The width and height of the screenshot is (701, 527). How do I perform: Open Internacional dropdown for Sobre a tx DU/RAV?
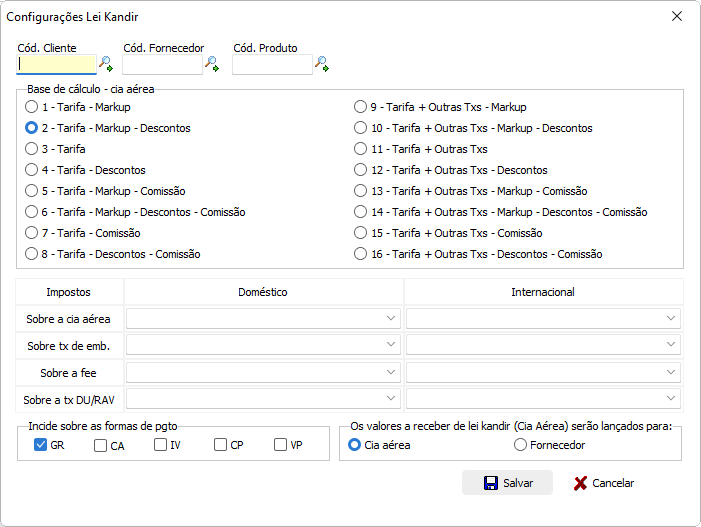tap(543, 398)
